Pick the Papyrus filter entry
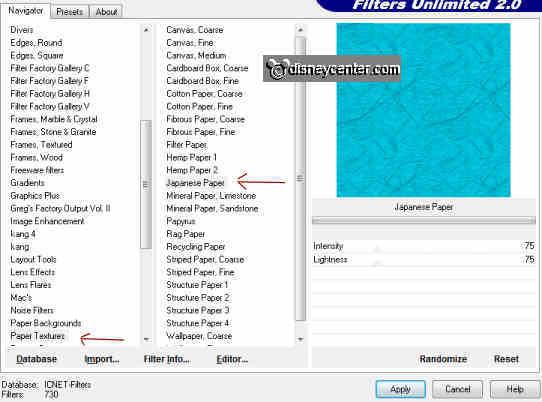This screenshot has height=402, width=542. point(181,221)
